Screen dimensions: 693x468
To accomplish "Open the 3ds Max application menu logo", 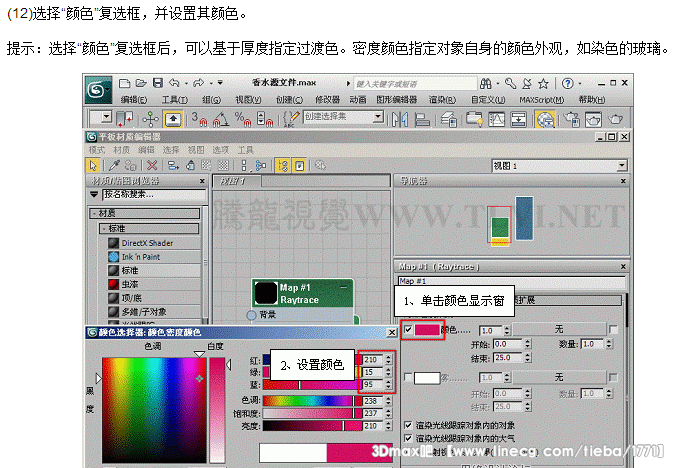I will [x=98, y=90].
